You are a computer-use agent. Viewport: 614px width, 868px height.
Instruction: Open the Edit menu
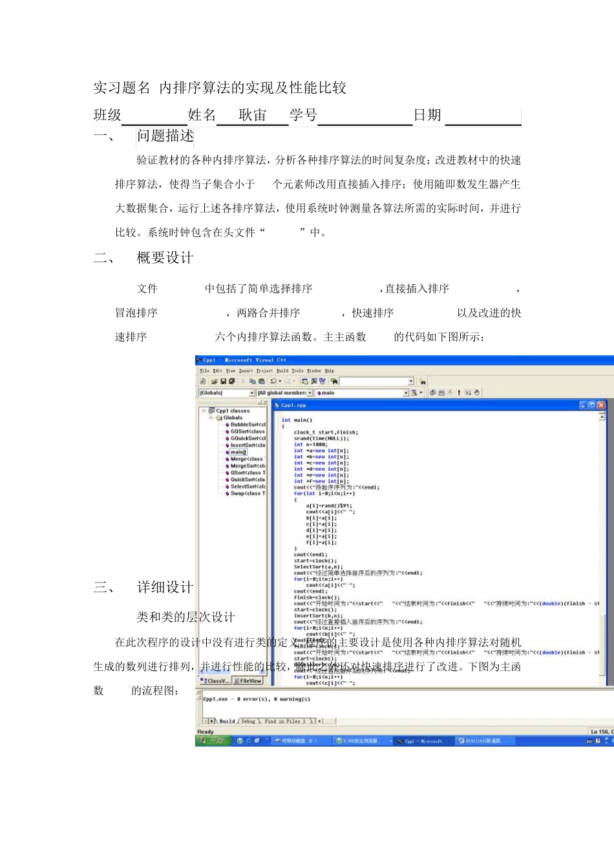click(x=217, y=371)
